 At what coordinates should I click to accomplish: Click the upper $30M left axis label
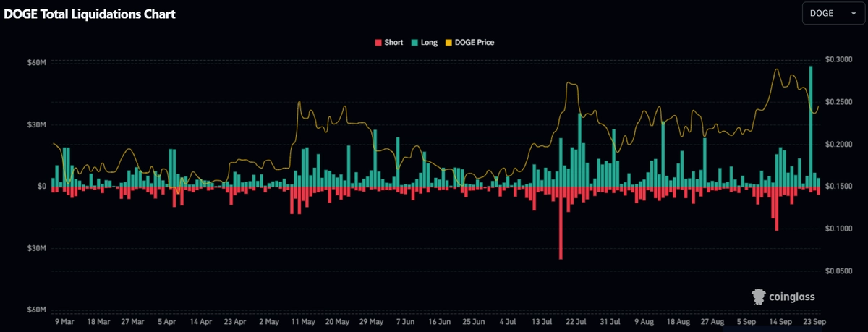(x=36, y=124)
